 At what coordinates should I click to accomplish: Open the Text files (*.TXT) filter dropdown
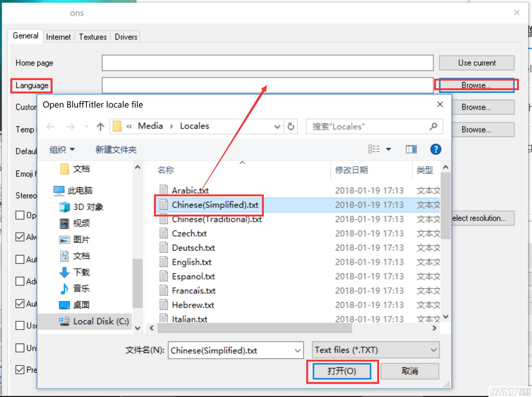tap(376, 350)
